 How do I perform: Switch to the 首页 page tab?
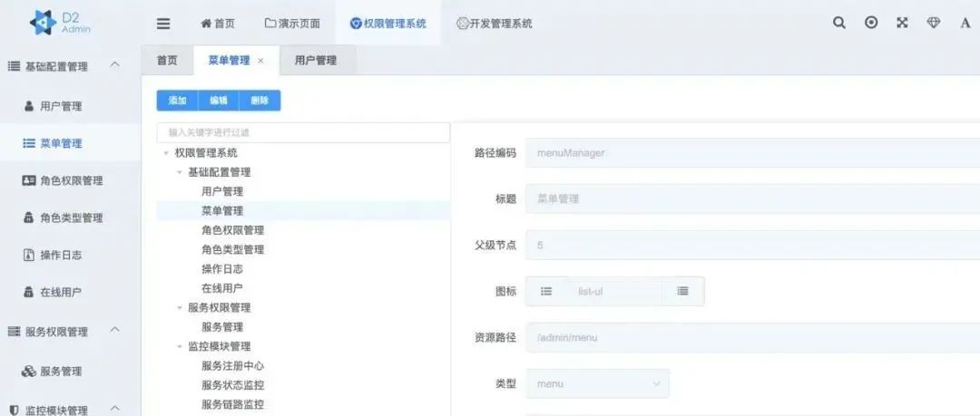167,61
